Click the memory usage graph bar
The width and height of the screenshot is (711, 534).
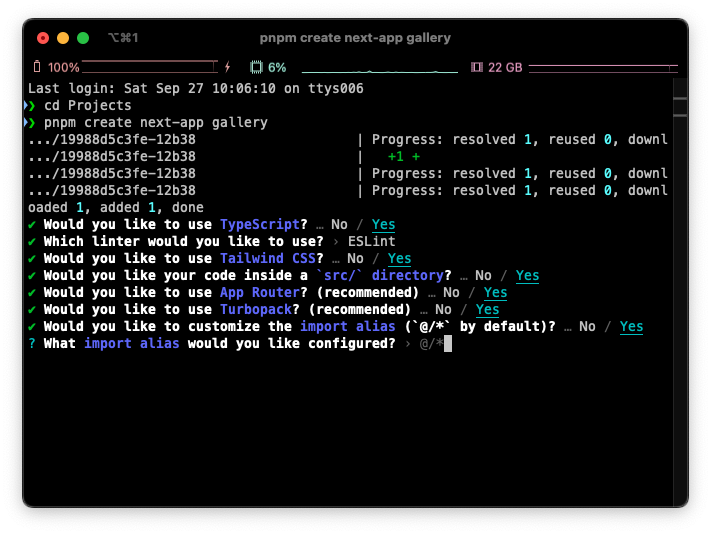point(603,68)
